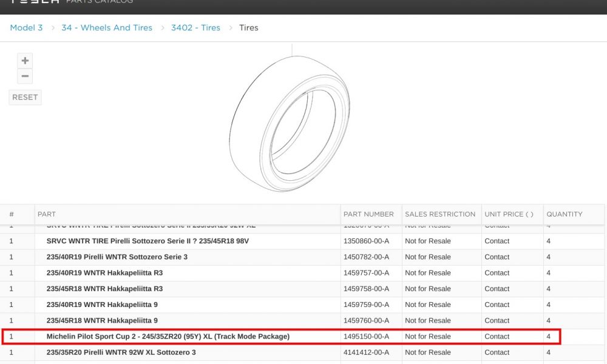The height and width of the screenshot is (364, 607).
Task: Click Not for Resale in 1459757-00-A row
Action: [x=428, y=273]
